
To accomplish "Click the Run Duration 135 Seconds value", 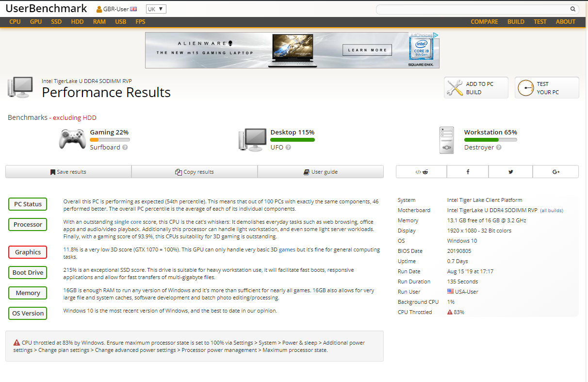I will [x=462, y=282].
